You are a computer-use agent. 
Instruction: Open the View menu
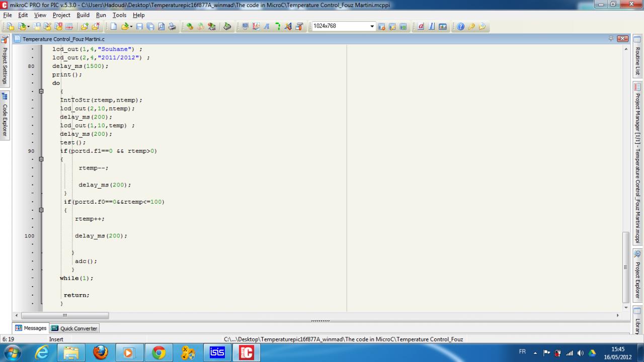[x=40, y=15]
